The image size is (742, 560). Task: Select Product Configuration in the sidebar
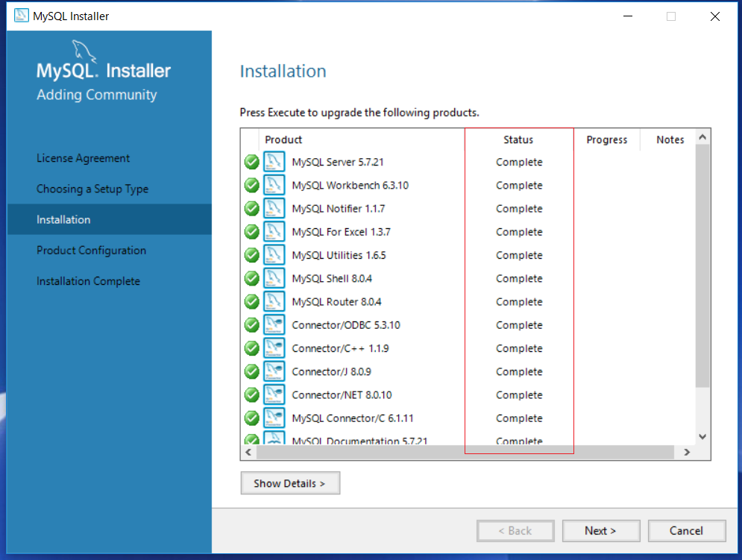[x=92, y=250]
